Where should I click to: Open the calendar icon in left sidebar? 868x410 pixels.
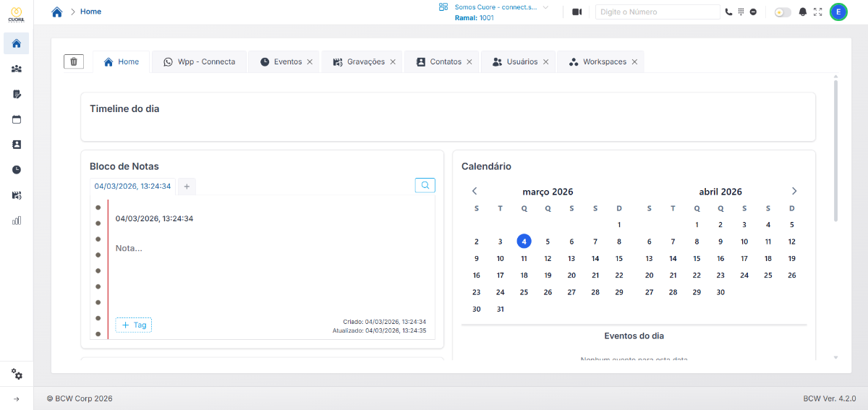(x=17, y=119)
